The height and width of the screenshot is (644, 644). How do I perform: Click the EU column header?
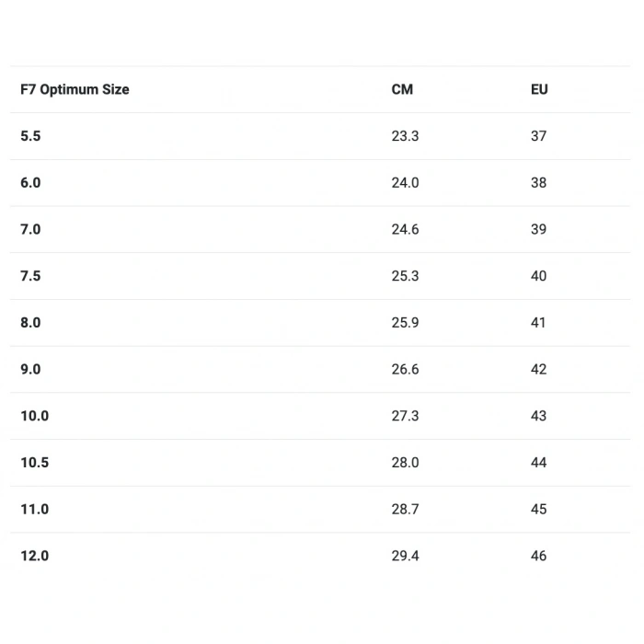click(539, 89)
